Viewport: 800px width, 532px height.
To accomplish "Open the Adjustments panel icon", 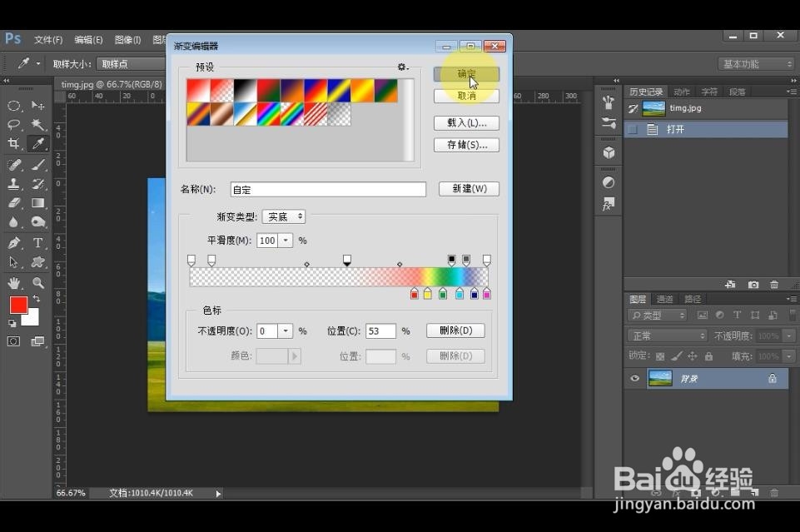I will (609, 182).
